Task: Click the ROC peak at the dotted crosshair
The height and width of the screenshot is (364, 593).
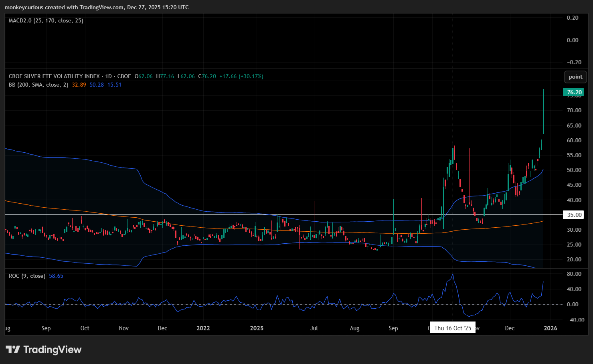Action: 453,275
